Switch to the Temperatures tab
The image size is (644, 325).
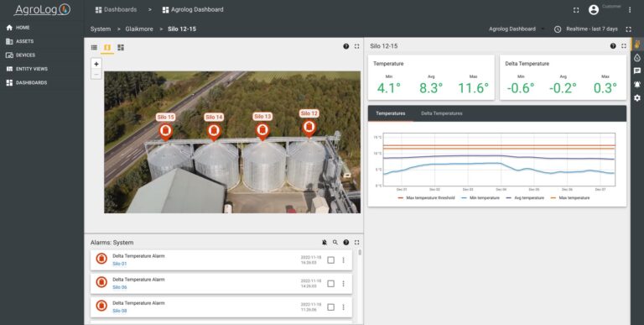391,113
